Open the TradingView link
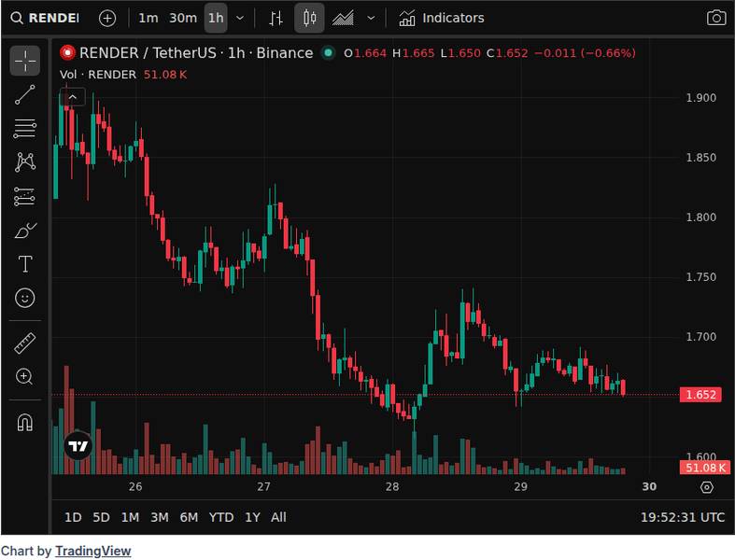 pos(92,551)
